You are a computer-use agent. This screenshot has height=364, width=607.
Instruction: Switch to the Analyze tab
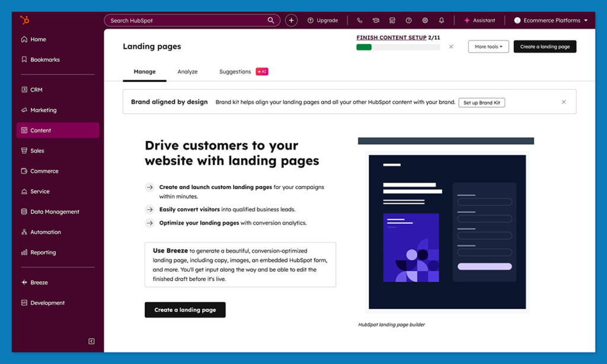187,71
